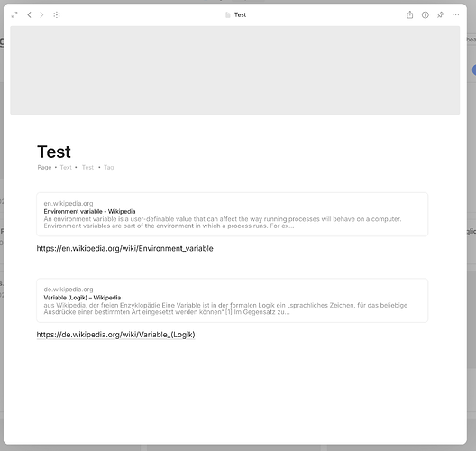Pin this page with the pin icon
Viewport: 476px width, 451px height.
440,14
